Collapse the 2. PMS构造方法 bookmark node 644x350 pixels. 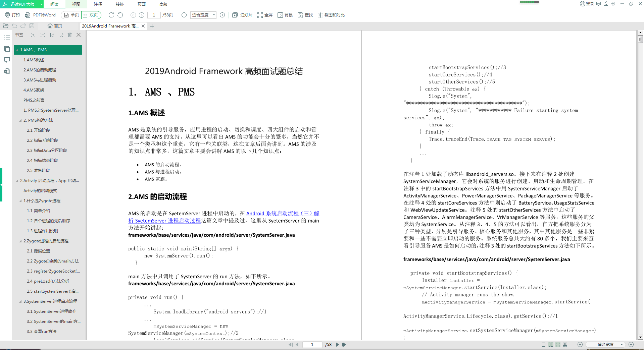pos(20,120)
